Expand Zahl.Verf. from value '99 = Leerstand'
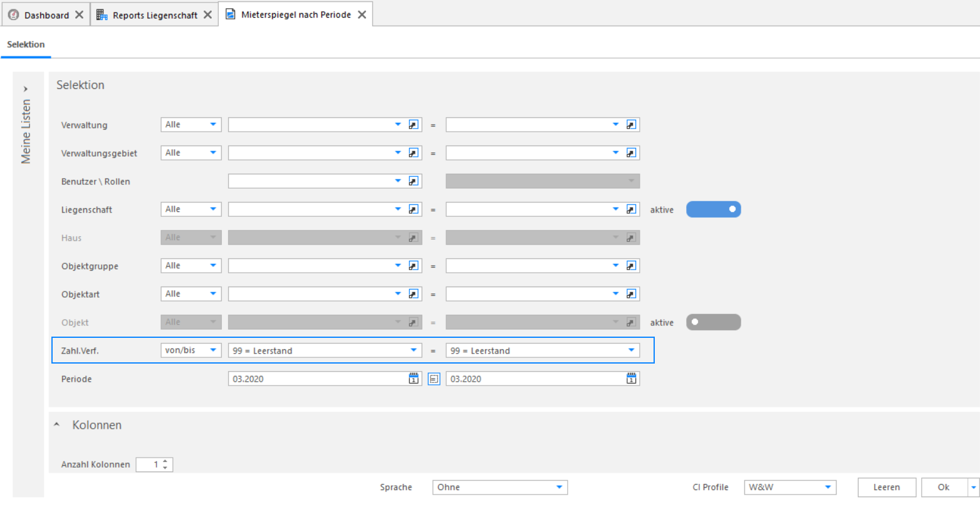 point(414,350)
